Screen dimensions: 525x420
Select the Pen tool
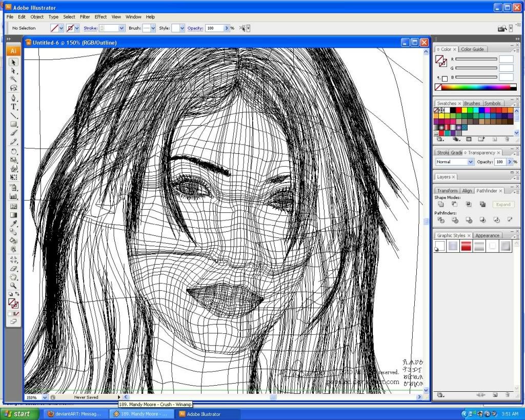click(13, 98)
